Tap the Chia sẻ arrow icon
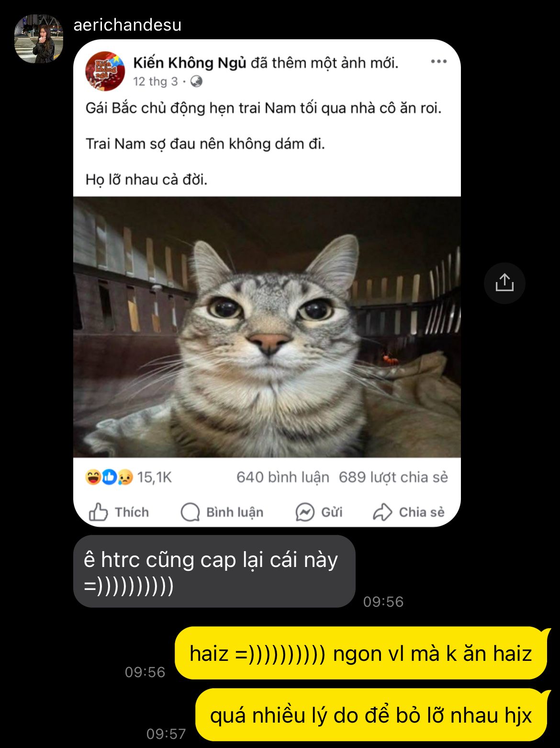This screenshot has height=748, width=560. pos(382,512)
